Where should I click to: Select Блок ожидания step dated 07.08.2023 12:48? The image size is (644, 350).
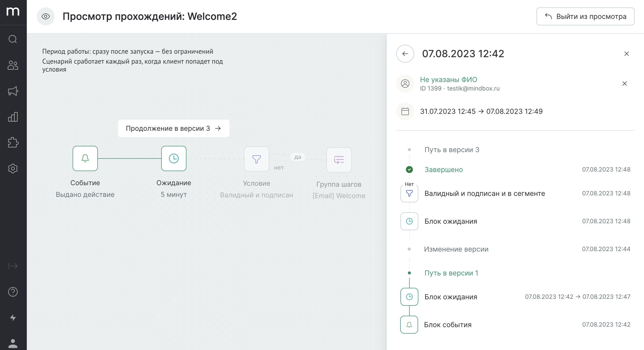(515, 221)
